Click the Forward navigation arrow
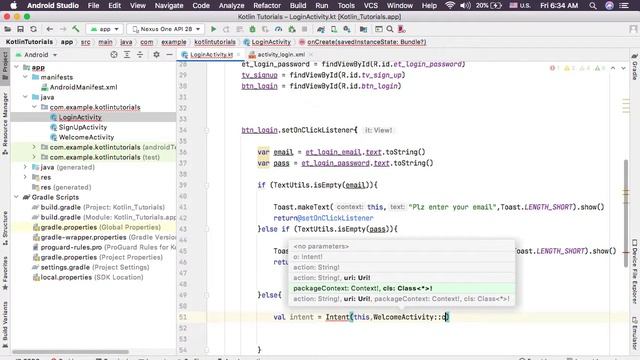 click(63, 29)
